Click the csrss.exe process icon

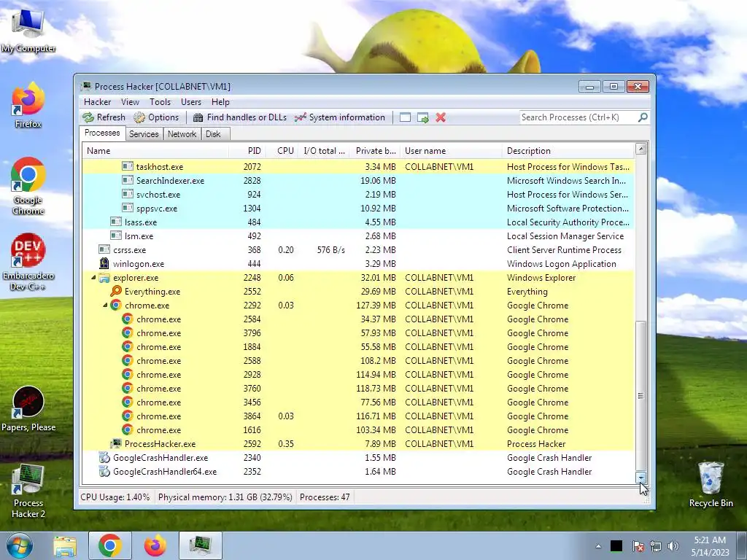click(104, 249)
